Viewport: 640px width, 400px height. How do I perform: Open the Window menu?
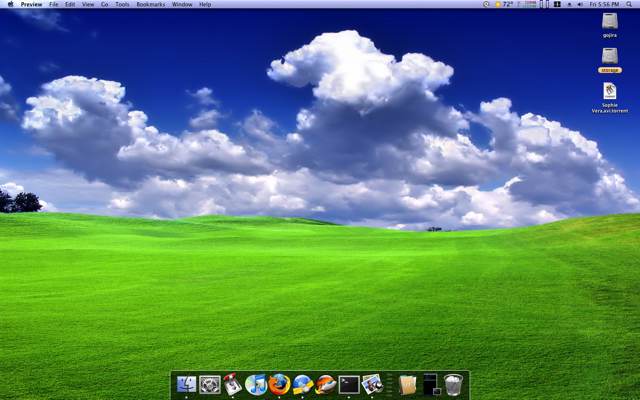tap(182, 4)
